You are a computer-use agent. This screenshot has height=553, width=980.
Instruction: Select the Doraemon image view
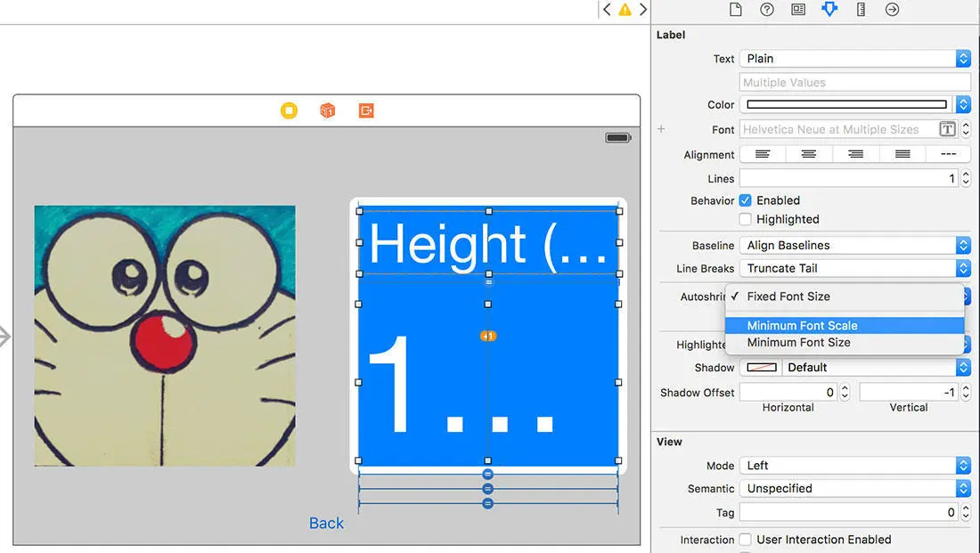165,336
